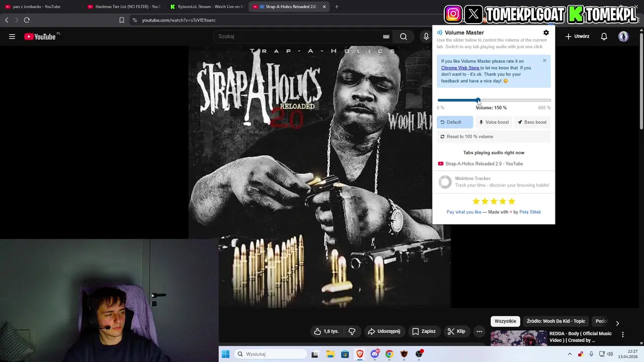Click Webtime Tracker circular logo
This screenshot has height=362, width=644.
click(x=445, y=182)
